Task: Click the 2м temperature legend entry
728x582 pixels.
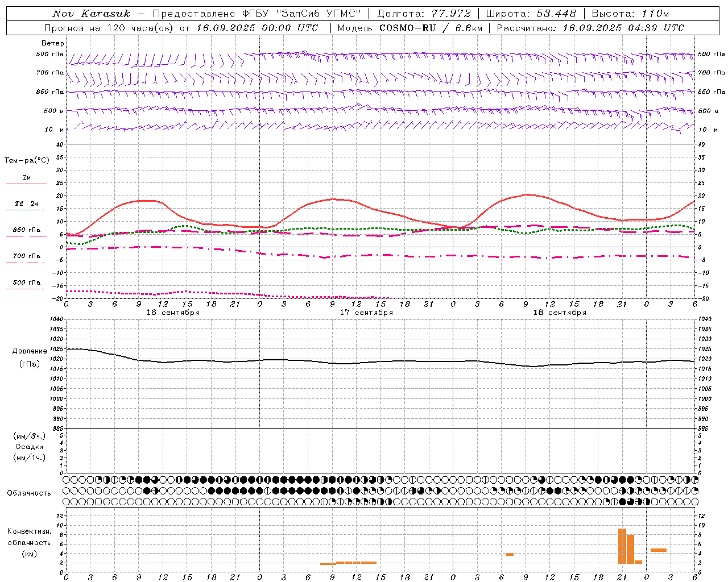Action: pos(27,178)
